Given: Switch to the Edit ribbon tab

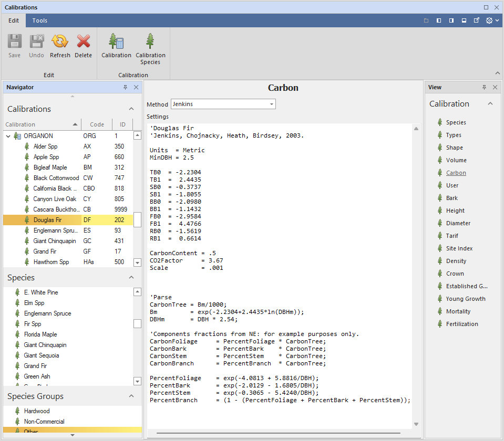Looking at the screenshot, I should tap(14, 20).
